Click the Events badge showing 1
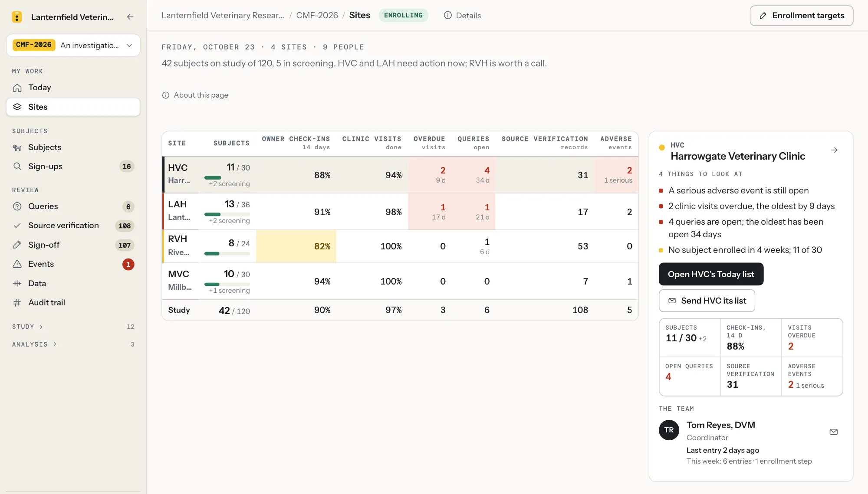 128,265
